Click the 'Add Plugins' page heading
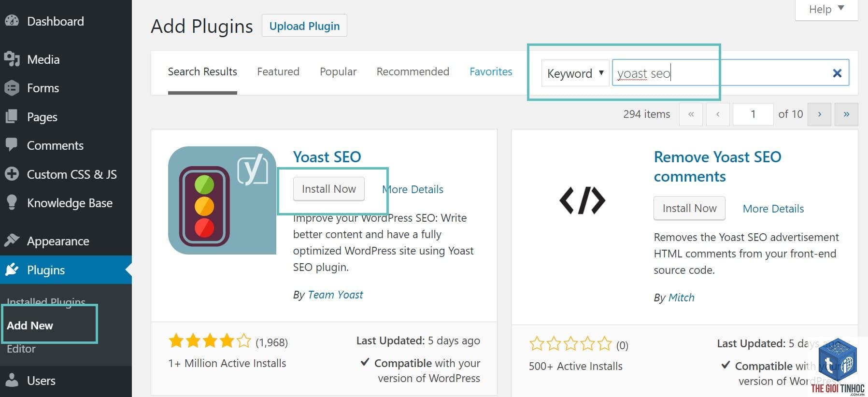Screen dimensions: 868x397 click(x=202, y=26)
